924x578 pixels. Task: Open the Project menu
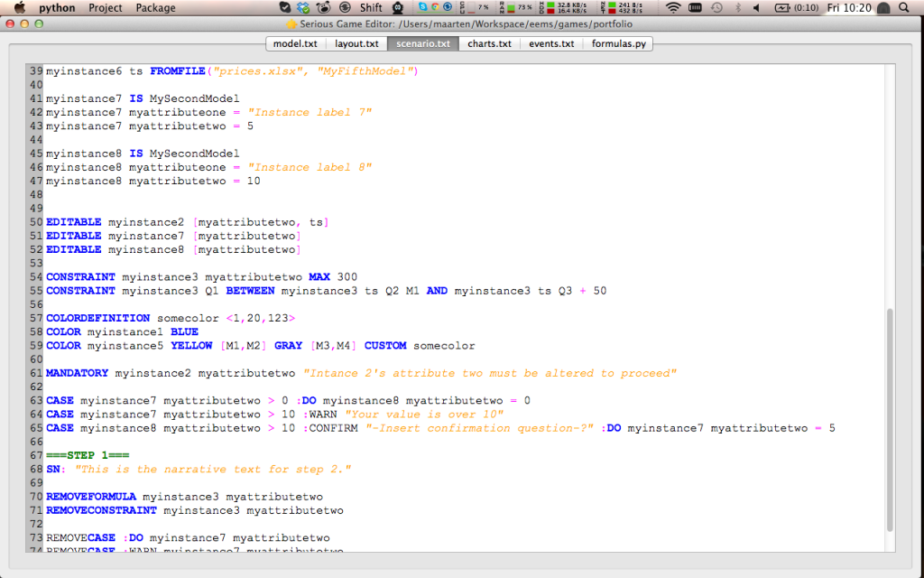pyautogui.click(x=106, y=7)
